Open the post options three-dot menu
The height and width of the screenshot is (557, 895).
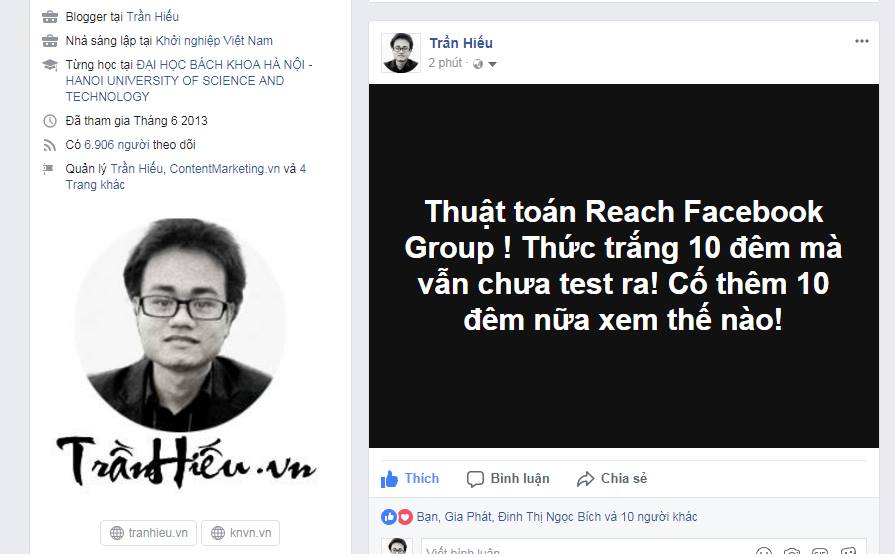pos(861,41)
